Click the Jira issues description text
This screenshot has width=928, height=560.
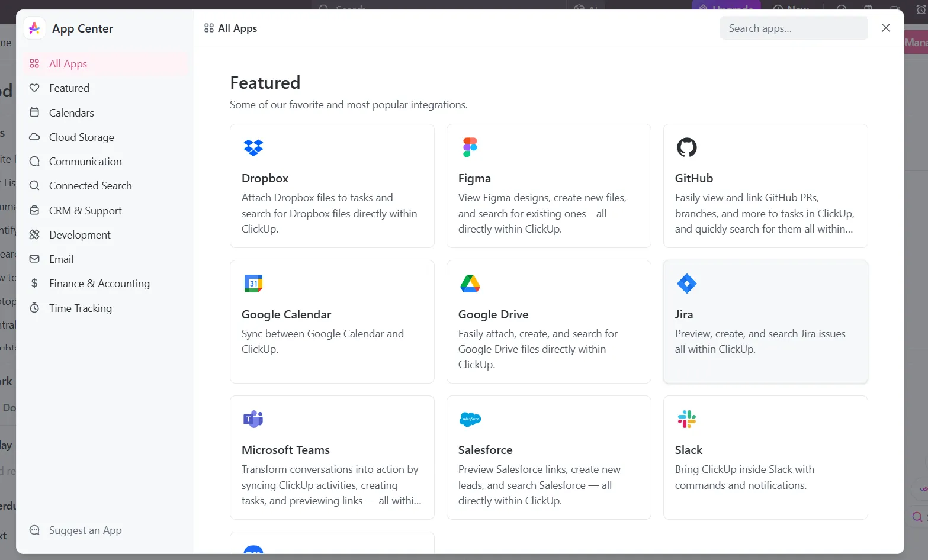760,342
